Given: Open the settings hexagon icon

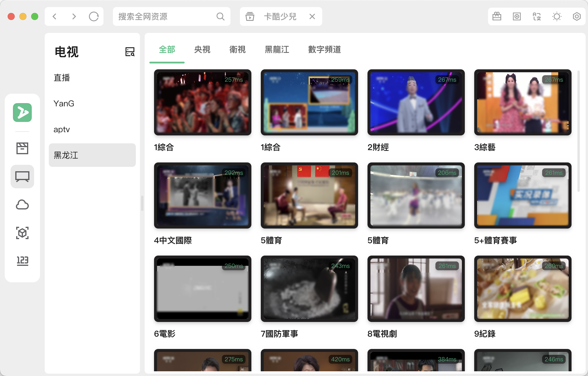Looking at the screenshot, I should click(x=577, y=16).
